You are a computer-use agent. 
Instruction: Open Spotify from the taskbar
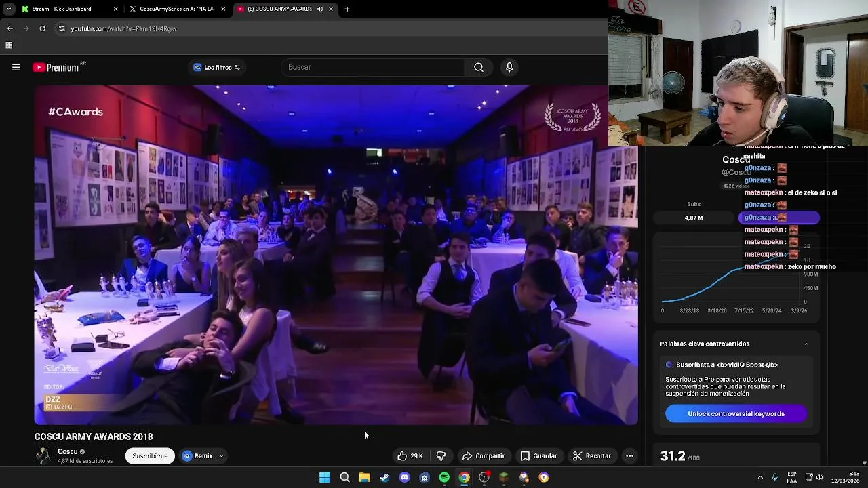[x=444, y=477]
